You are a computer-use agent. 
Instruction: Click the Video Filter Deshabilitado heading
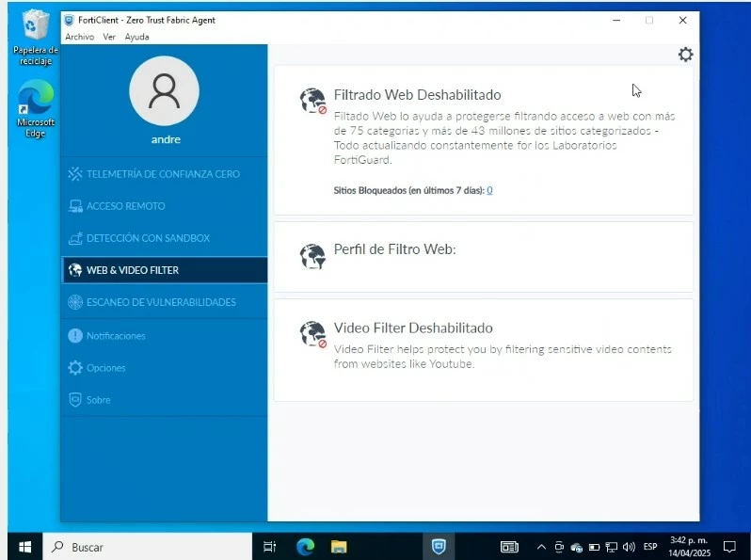[413, 328]
